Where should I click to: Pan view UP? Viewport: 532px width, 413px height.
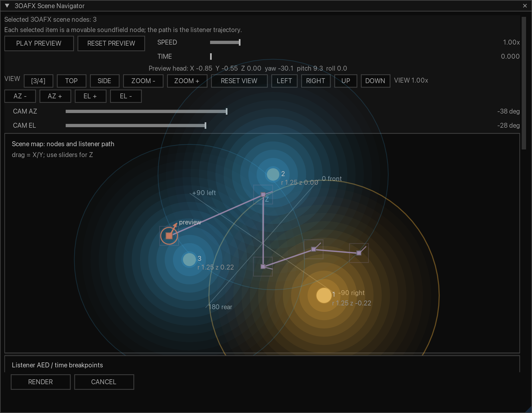coord(346,81)
